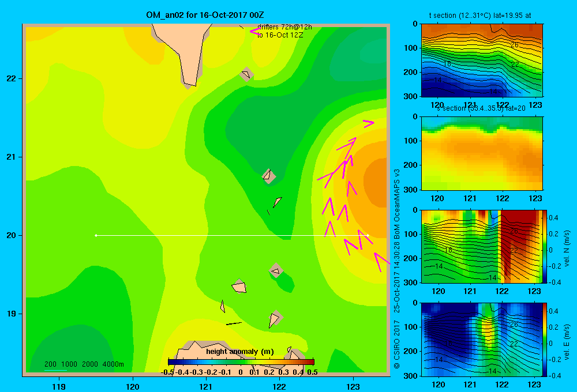
Task: Click longitude label '123' on the main map axis
Action: [353, 386]
